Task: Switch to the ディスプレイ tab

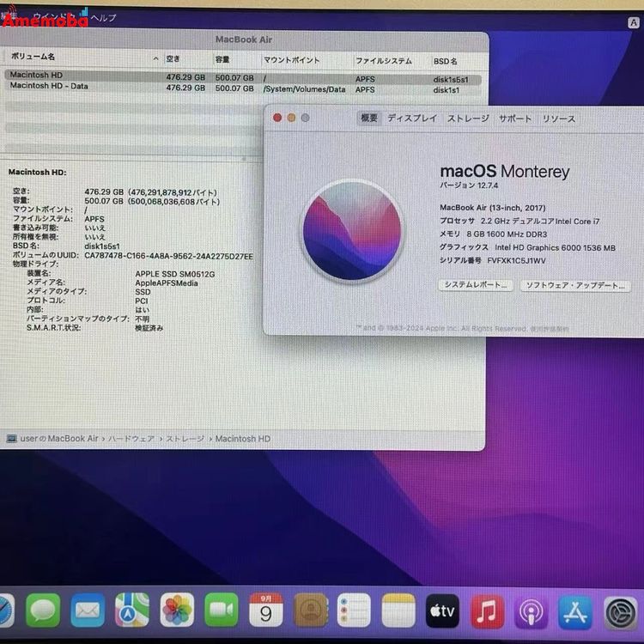Action: coord(412,118)
